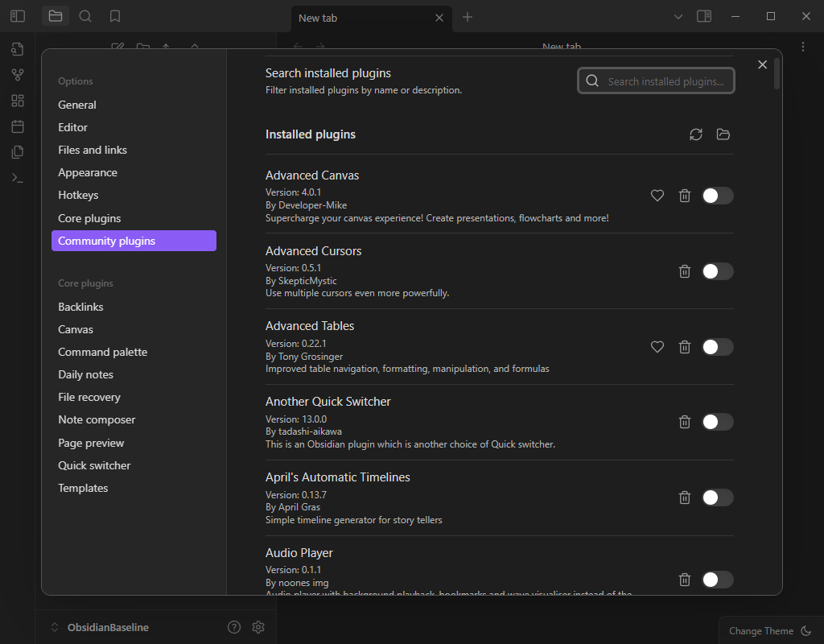
Task: Open Obsidian settings gear at bottom left
Action: point(257,626)
